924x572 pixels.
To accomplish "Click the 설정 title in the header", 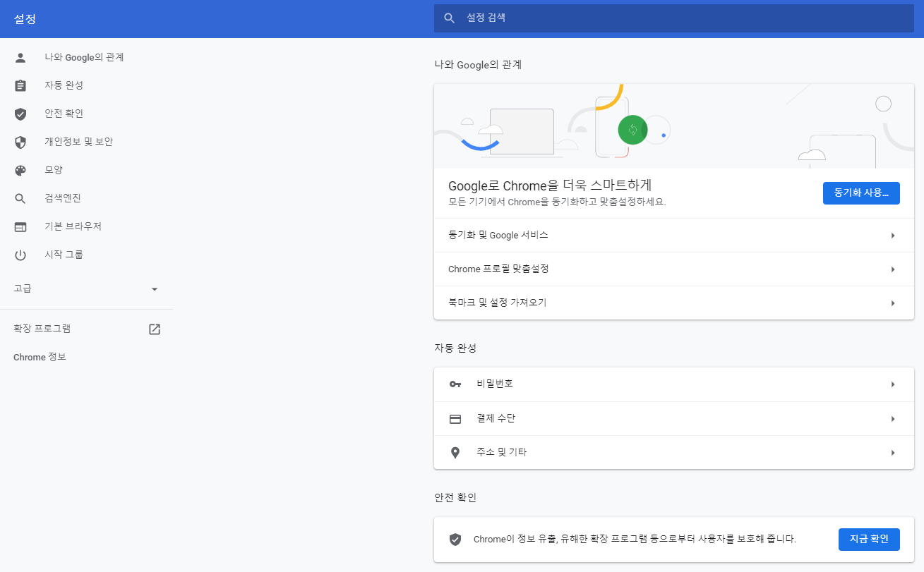I will [25, 19].
